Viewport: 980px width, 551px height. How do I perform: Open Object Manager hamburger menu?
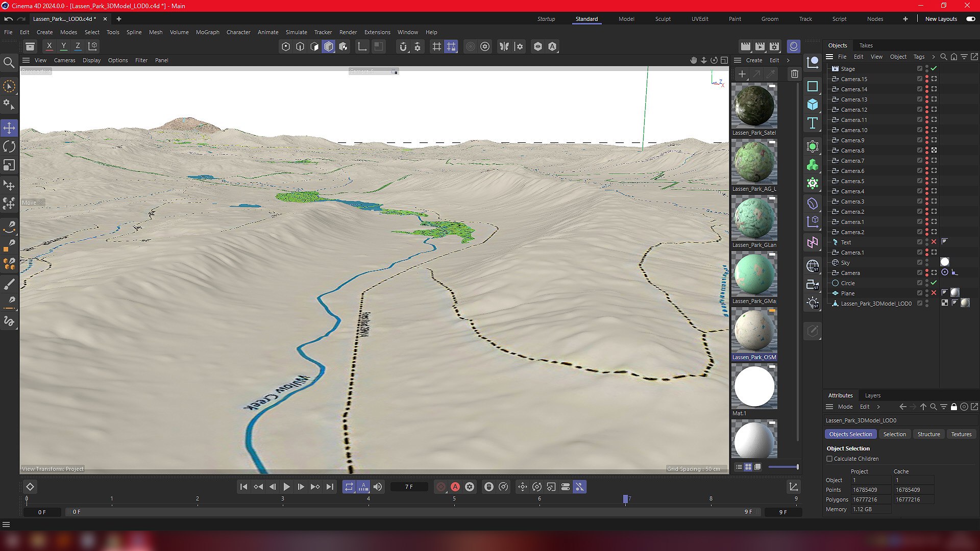tap(829, 57)
